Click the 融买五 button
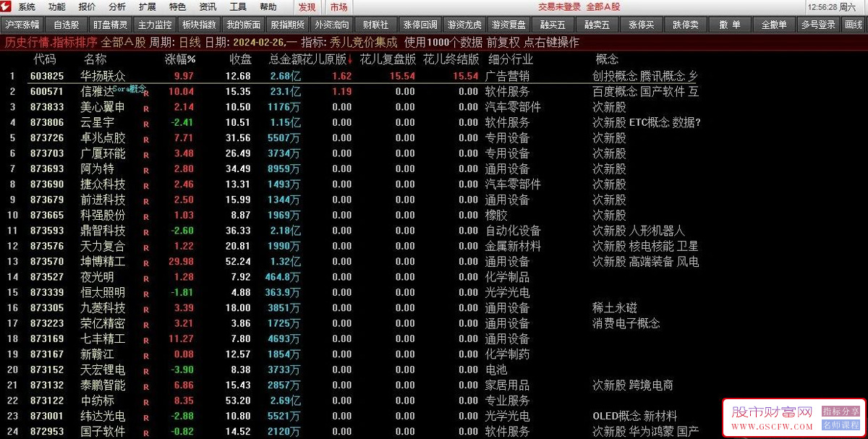Screen dimensions: 868x439 point(554,25)
